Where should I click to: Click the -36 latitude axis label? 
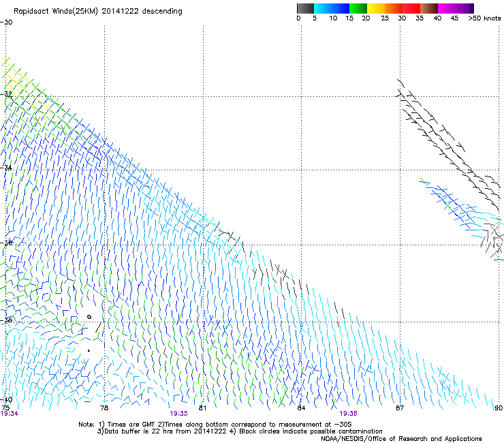pos(6,243)
